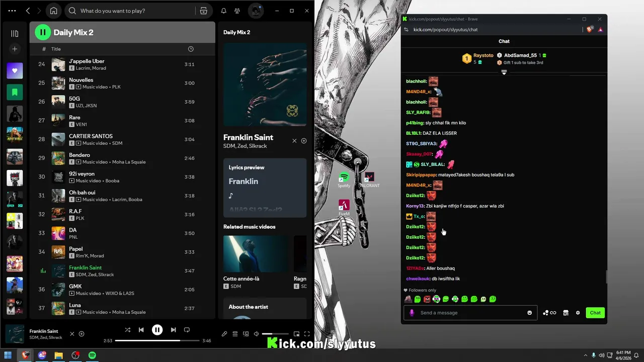Open Liked Songs in the sidebar
Viewport: 644px width, 362px height.
(15, 70)
